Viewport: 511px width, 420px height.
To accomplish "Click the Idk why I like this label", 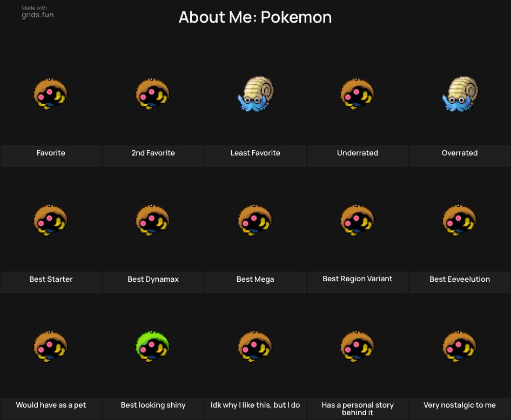I will click(255, 405).
